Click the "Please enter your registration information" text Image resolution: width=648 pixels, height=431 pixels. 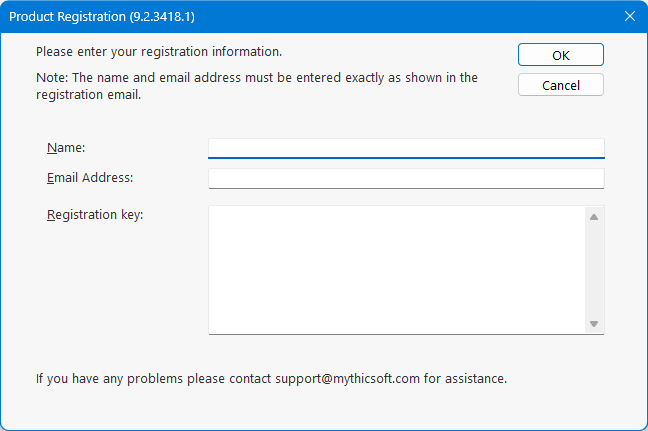(x=159, y=51)
